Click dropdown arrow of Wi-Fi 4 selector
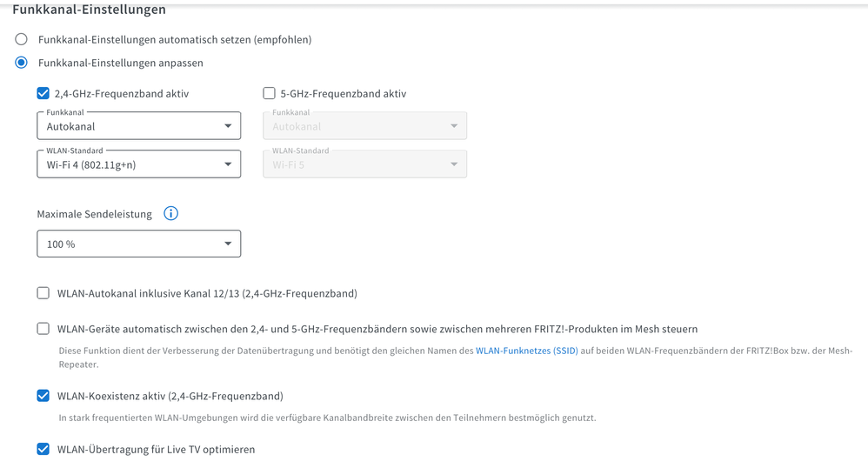Screen dimensions: 868x475 point(228,164)
